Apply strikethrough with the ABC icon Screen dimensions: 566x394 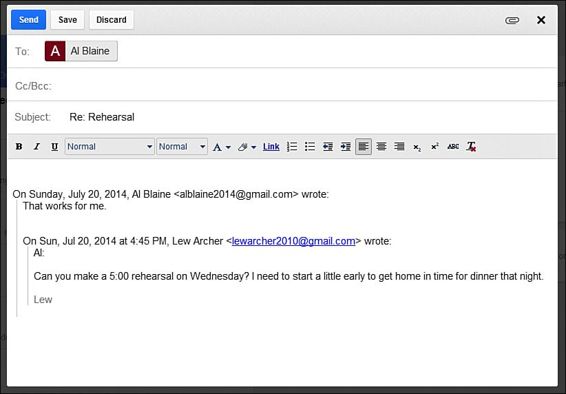453,146
